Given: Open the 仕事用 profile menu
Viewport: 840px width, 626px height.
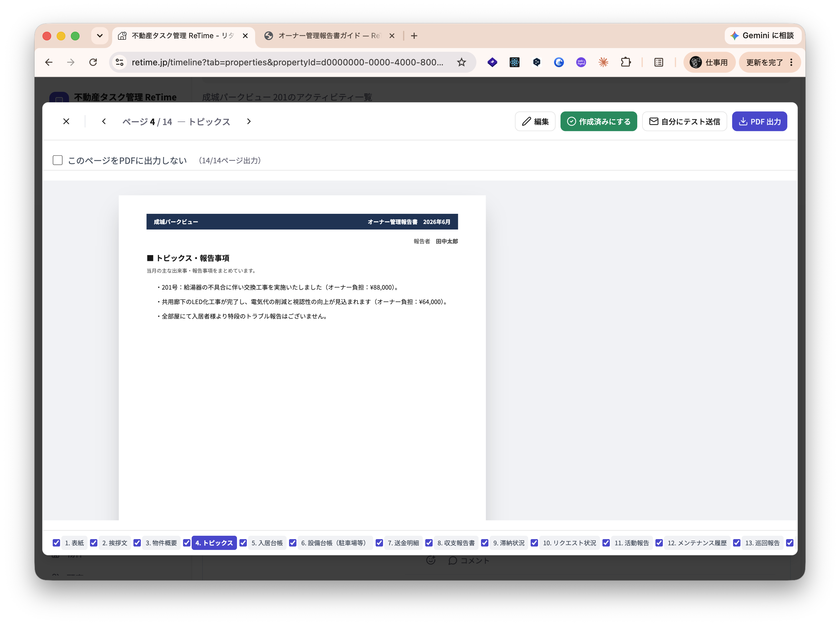Looking at the screenshot, I should tap(709, 62).
